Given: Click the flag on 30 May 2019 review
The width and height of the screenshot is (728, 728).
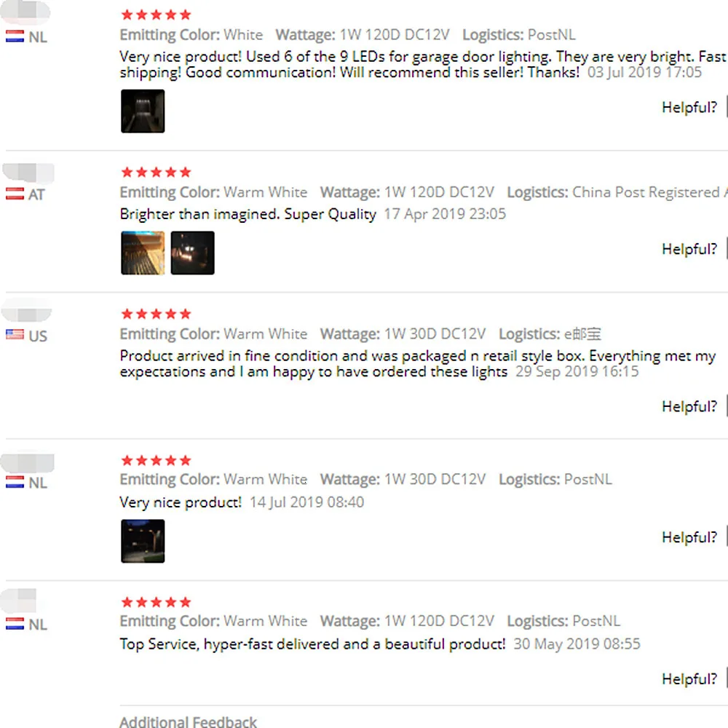Looking at the screenshot, I should coord(15,624).
